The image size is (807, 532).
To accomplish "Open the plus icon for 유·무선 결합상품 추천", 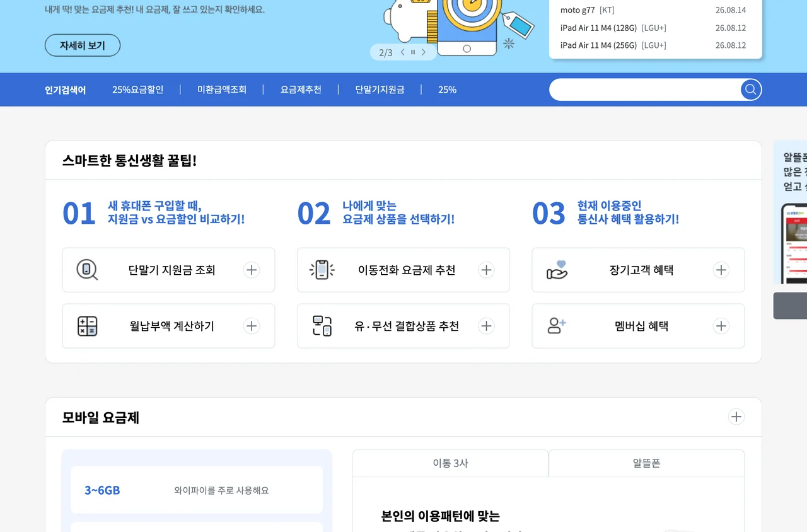I will pos(486,326).
